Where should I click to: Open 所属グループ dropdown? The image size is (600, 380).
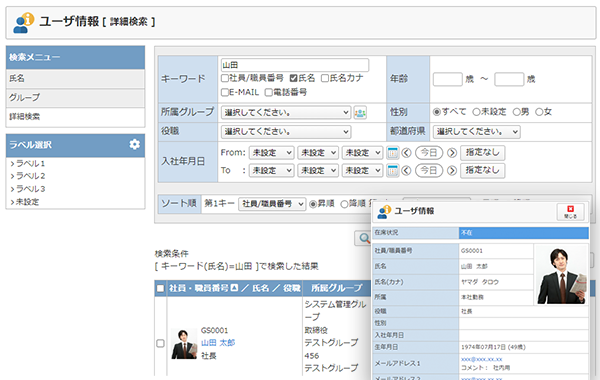[x=286, y=113]
